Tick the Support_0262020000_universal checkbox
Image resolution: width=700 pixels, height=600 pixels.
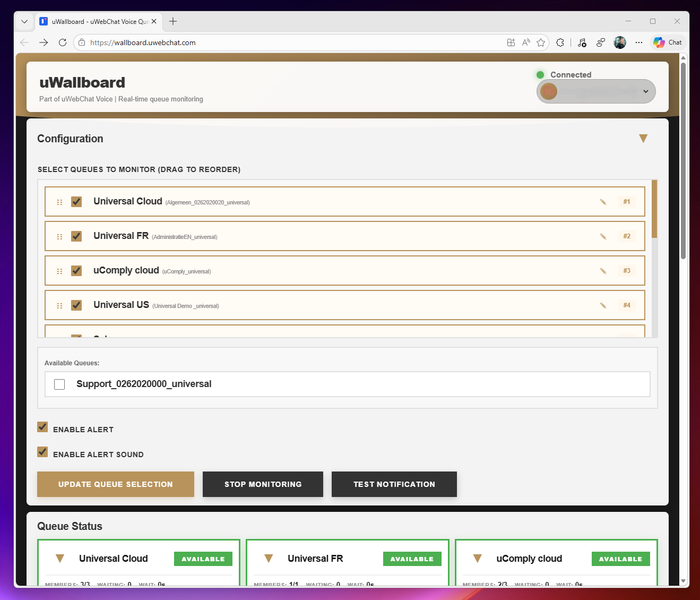[59, 384]
